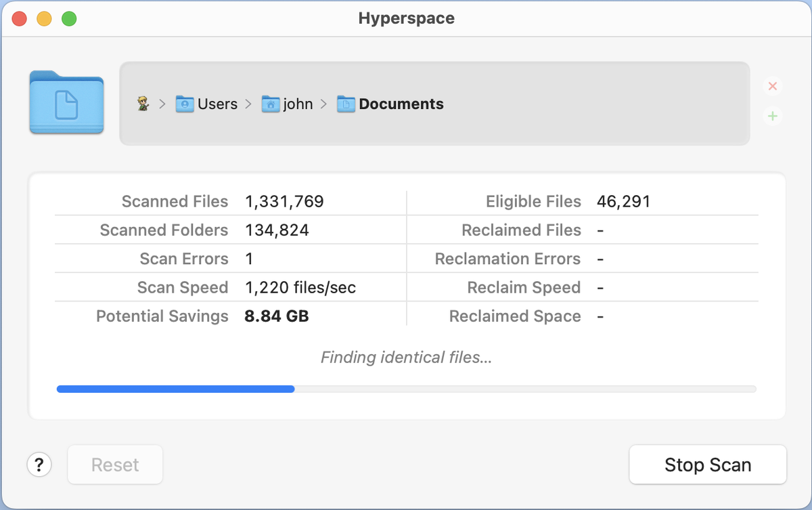812x510 pixels.
Task: Click the Scanned Files count 1,331,769
Action: pyautogui.click(x=284, y=201)
